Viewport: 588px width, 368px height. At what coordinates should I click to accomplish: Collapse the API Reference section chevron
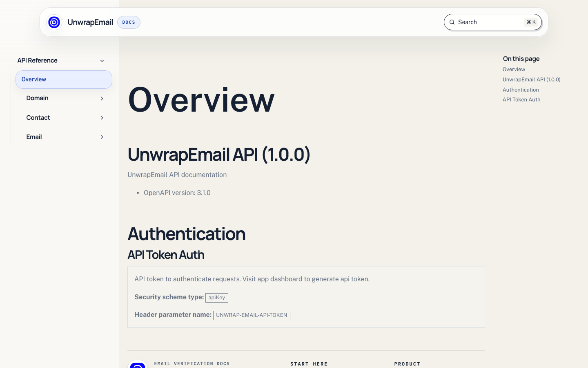(x=102, y=61)
